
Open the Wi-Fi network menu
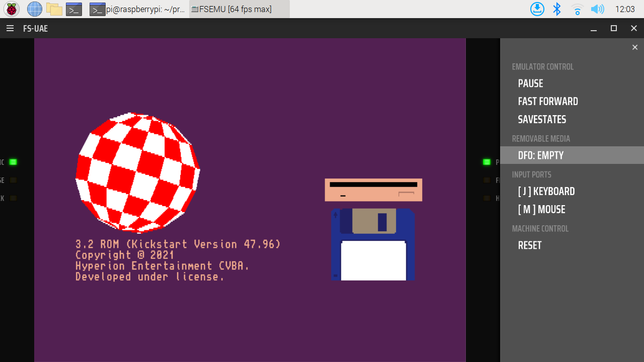(x=577, y=9)
